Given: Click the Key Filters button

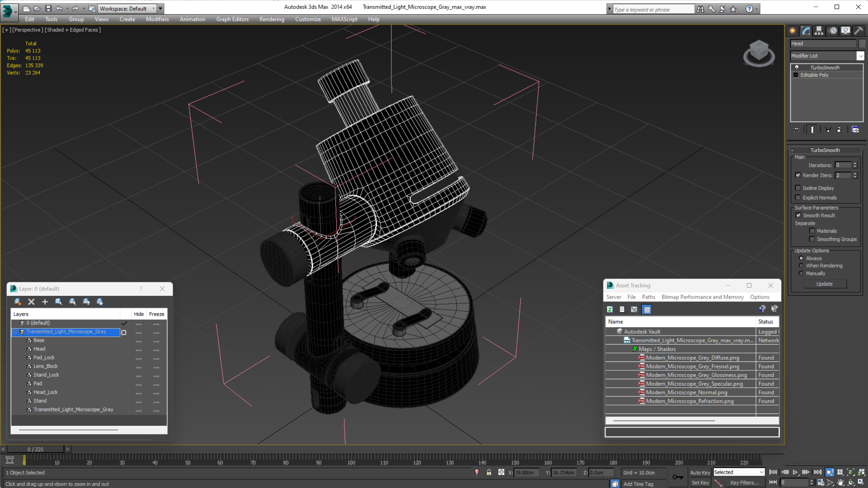Looking at the screenshot, I should tap(744, 483).
